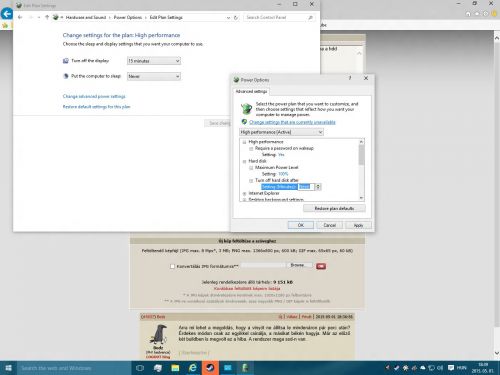The height and width of the screenshot is (375, 500).
Task: Click the raven avatar in the forum post
Action: click(x=158, y=334)
